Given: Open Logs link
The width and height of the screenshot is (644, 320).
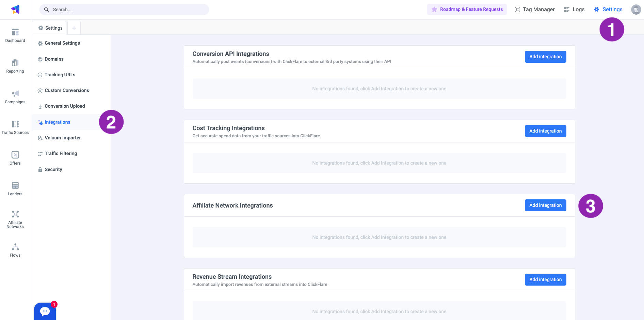Looking at the screenshot, I should [574, 10].
